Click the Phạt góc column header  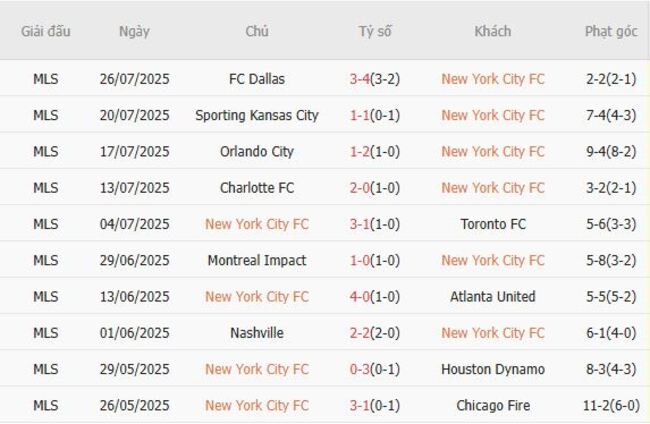(611, 31)
